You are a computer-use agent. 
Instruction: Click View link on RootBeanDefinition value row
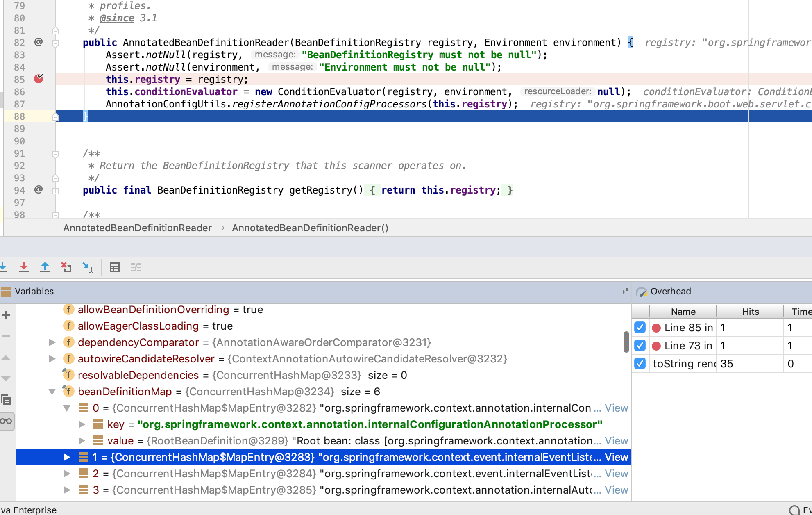tap(616, 441)
